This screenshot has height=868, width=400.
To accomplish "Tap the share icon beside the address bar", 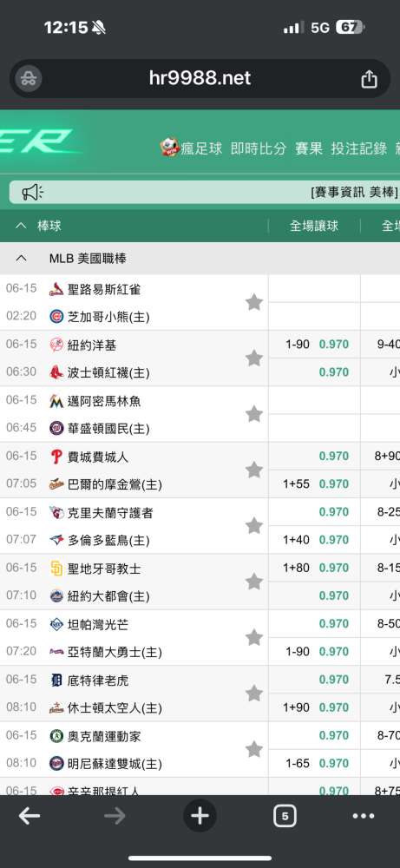I will (x=369, y=79).
